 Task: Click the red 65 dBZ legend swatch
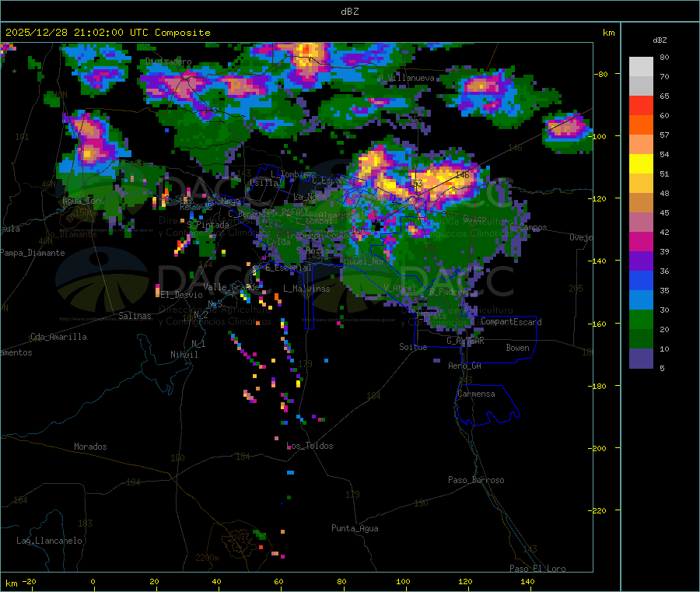[641, 105]
